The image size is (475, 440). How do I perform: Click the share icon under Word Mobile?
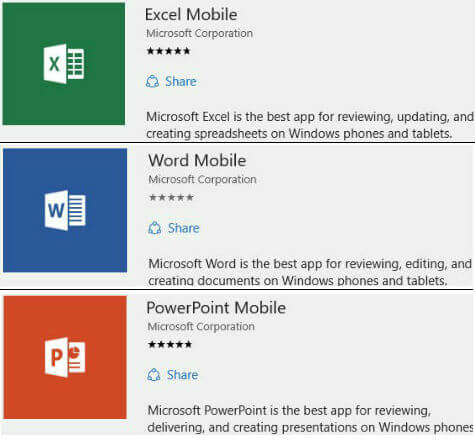tap(155, 228)
